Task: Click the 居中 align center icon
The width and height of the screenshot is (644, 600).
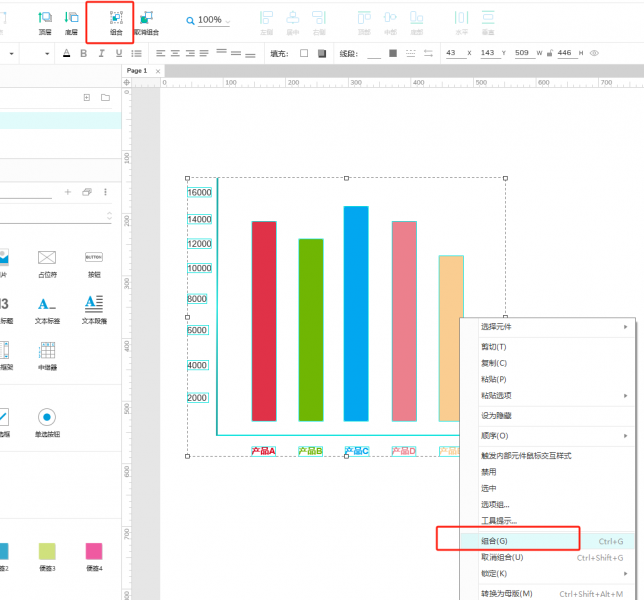Action: tap(292, 18)
